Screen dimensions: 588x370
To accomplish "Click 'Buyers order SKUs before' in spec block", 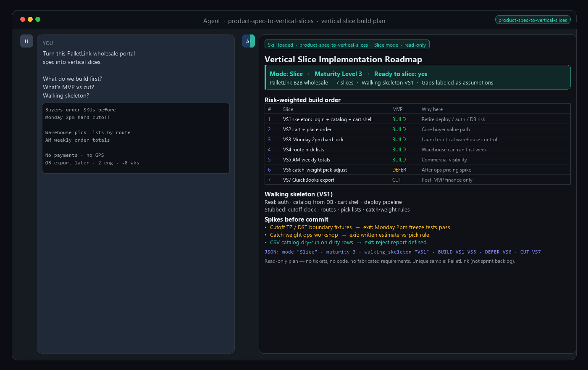I will tap(81, 110).
